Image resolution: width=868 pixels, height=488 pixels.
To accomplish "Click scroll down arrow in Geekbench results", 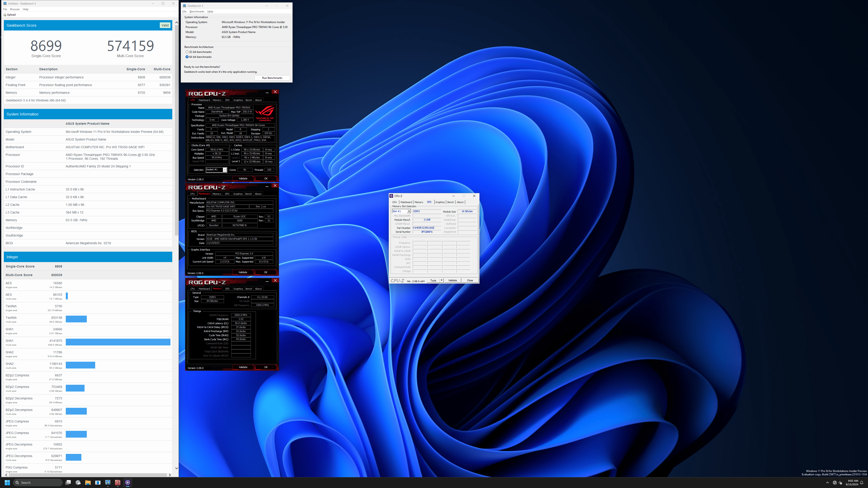I will [176, 468].
